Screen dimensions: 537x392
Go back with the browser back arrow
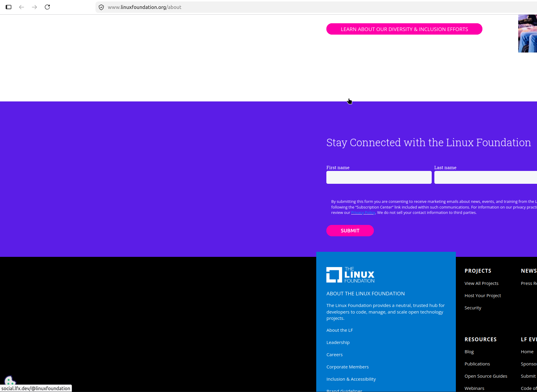click(21, 7)
